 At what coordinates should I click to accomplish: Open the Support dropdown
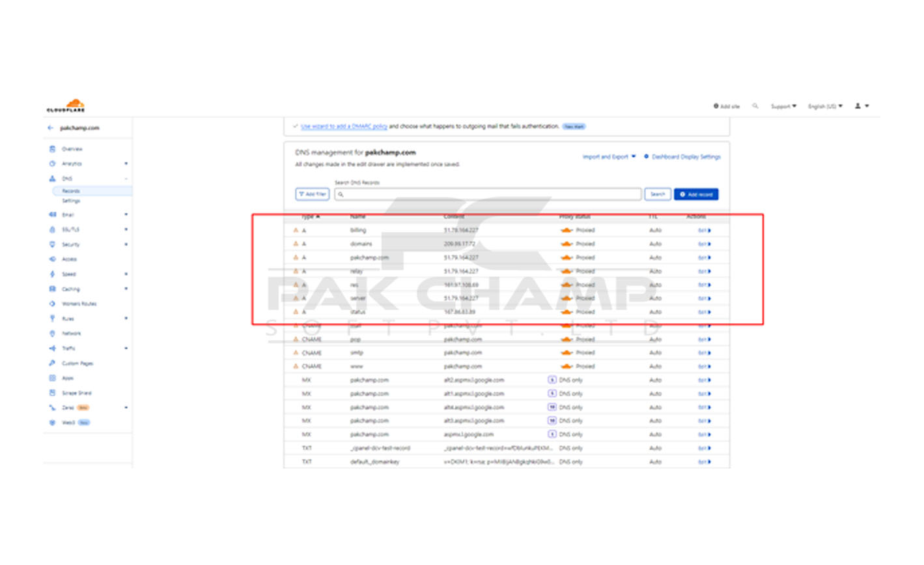[783, 106]
